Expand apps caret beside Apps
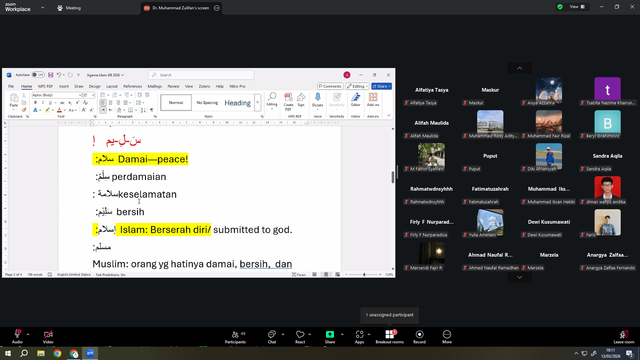Image resolution: width=640 pixels, height=360 pixels. pos(369,334)
